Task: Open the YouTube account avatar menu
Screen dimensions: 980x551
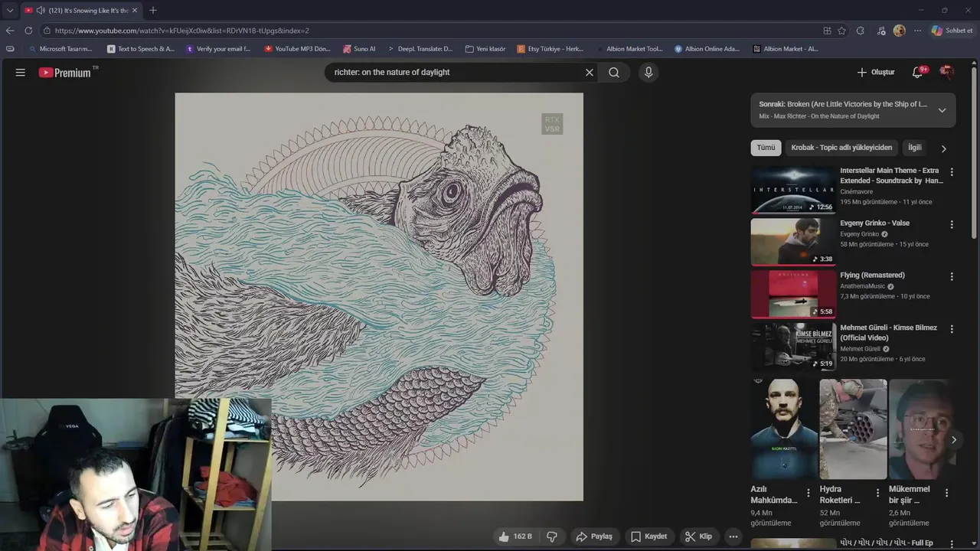Action: point(946,72)
